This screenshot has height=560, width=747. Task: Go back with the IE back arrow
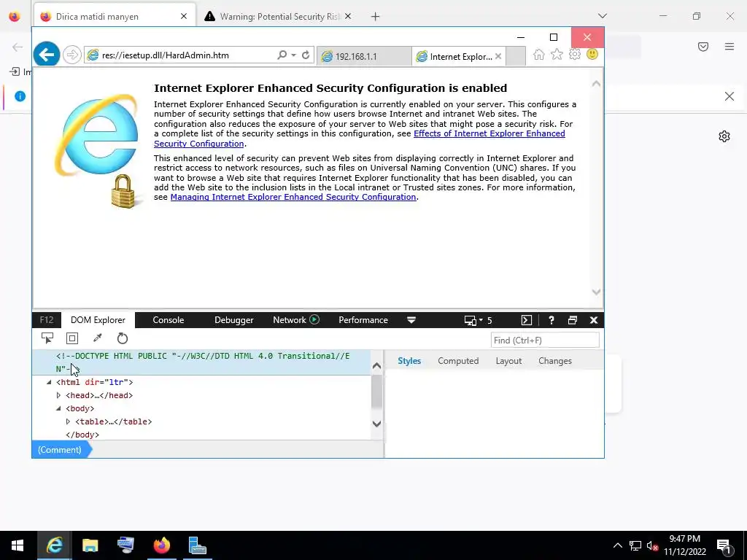pyautogui.click(x=47, y=55)
